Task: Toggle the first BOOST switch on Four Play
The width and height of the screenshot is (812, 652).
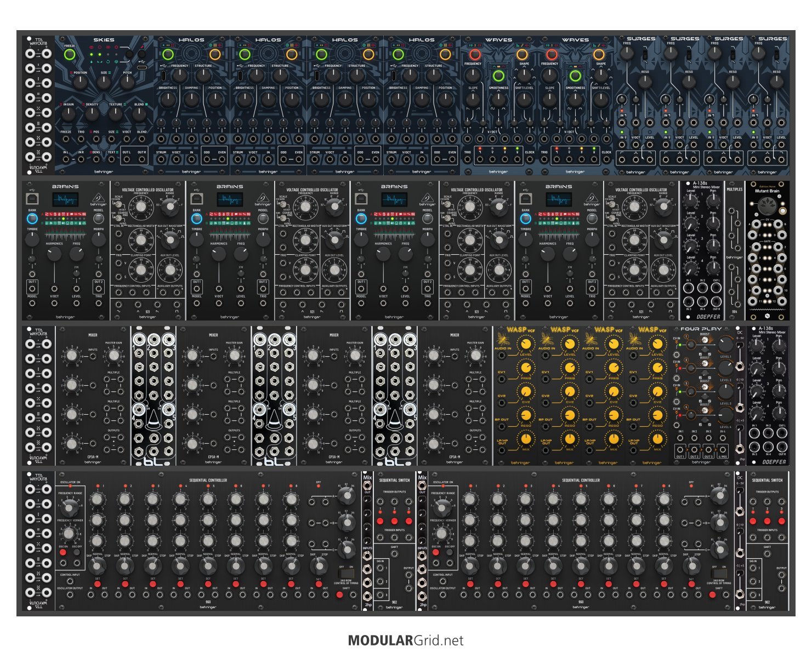Action: (x=705, y=341)
